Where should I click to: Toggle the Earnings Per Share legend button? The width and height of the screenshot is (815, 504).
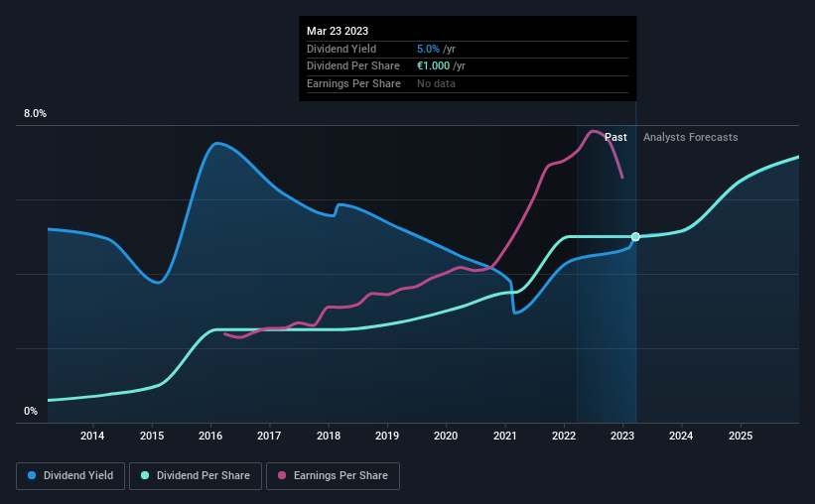[x=333, y=476]
